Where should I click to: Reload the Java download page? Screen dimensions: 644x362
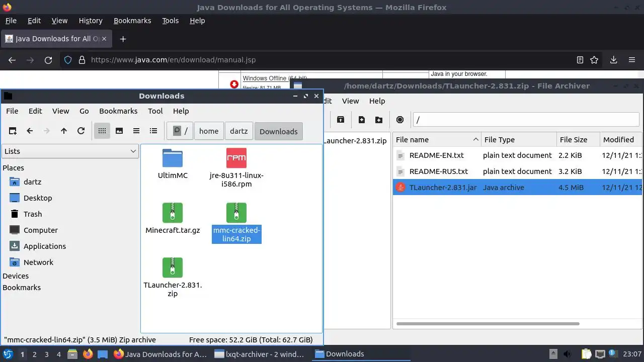[48, 60]
